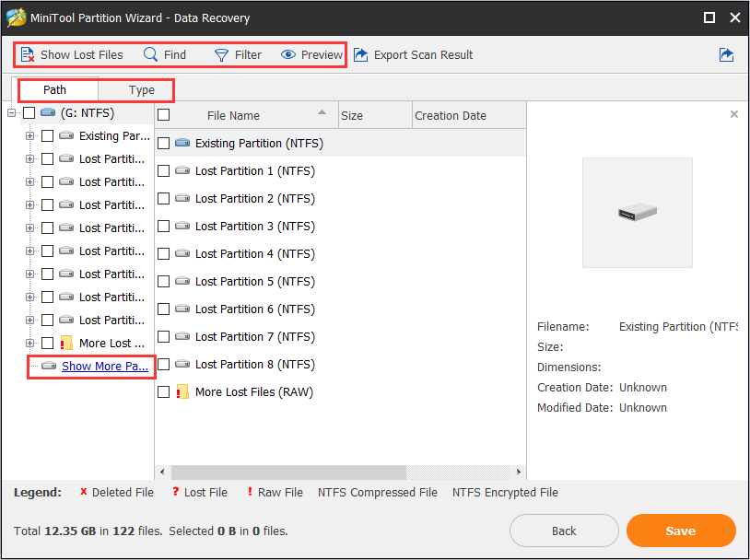Open the Filter funnel tool
The height and width of the screenshot is (560, 750).
pos(221,55)
